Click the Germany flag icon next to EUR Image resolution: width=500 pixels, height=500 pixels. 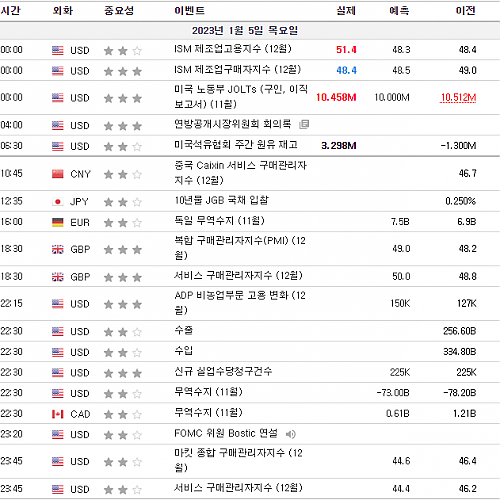pos(58,222)
